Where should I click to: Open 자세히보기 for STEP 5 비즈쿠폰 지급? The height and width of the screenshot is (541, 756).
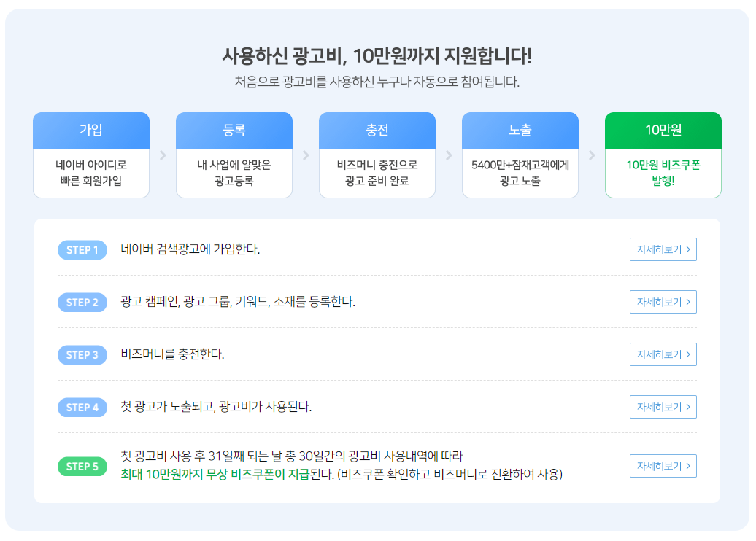[663, 466]
